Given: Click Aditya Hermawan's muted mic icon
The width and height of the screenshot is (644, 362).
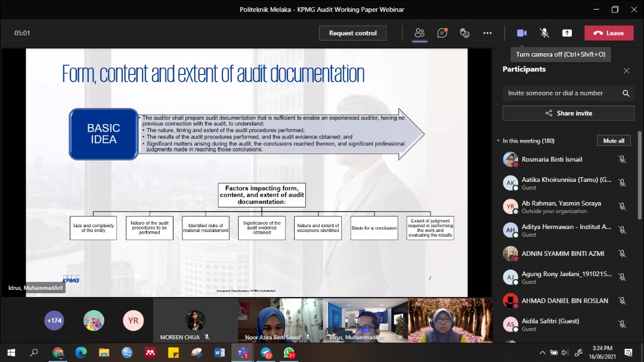Looking at the screenshot, I should coord(622,230).
